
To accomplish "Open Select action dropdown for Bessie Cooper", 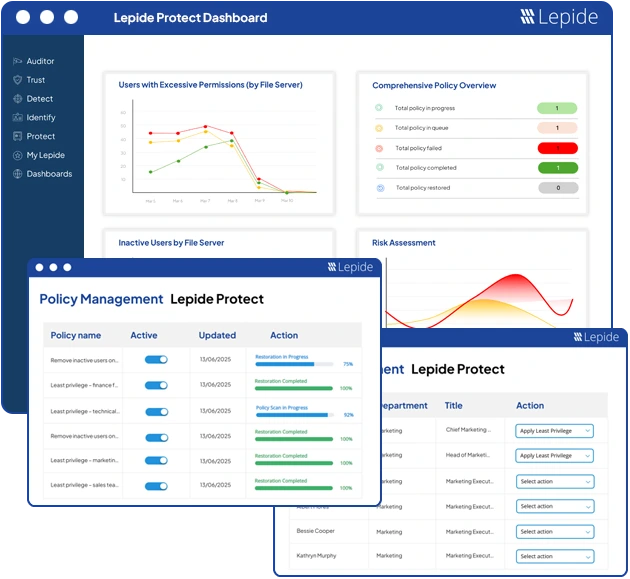I will coord(555,532).
